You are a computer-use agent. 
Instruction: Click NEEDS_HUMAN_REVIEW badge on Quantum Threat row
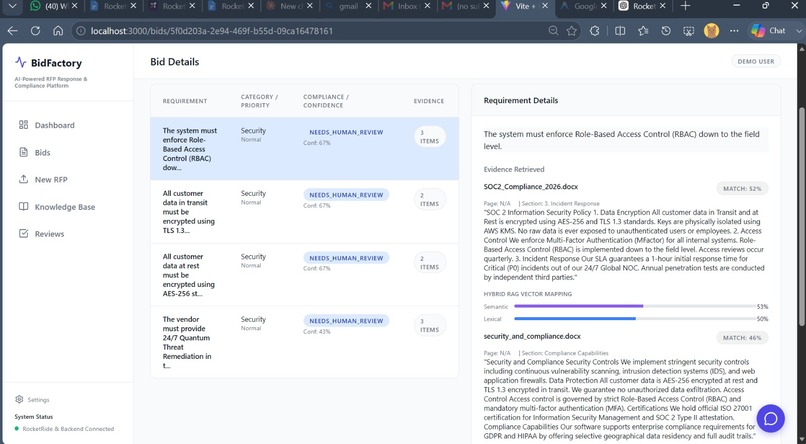[346, 321]
